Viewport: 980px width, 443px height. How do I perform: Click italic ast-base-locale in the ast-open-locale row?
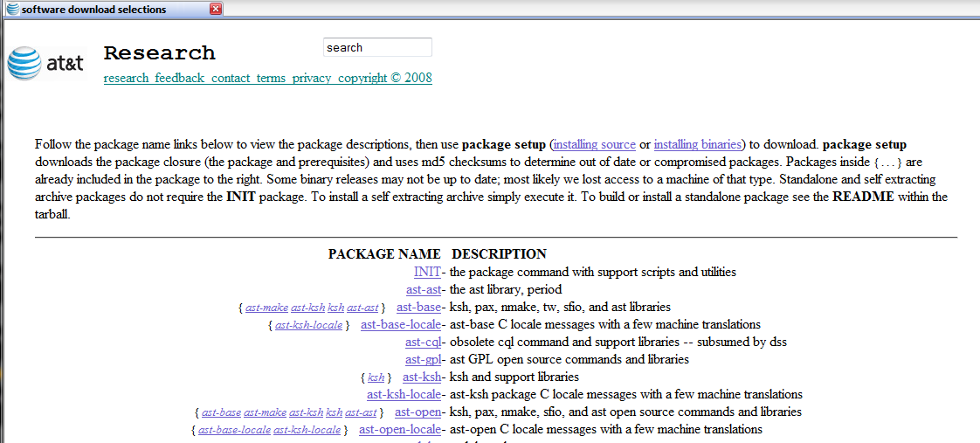(234, 430)
